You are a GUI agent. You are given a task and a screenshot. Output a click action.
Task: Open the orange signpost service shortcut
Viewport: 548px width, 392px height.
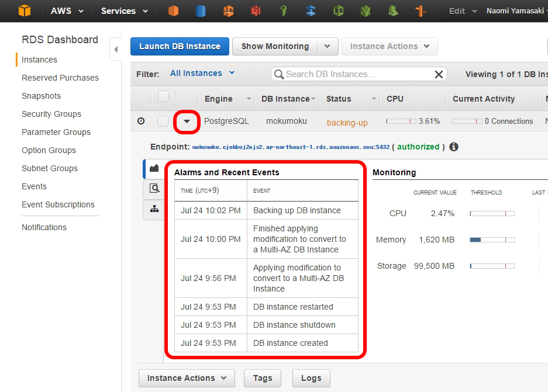tap(421, 11)
